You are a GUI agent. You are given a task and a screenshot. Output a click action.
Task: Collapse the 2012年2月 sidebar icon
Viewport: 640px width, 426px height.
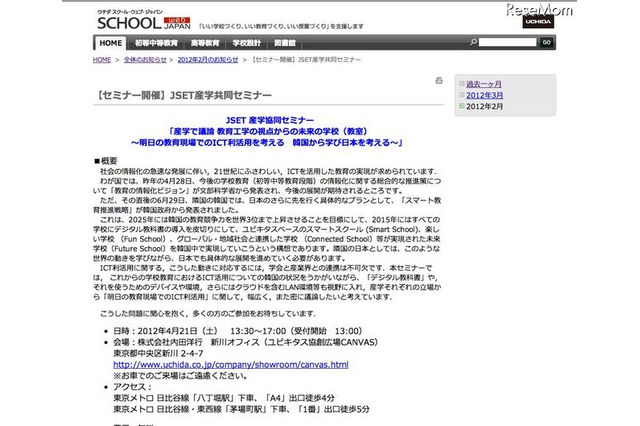tap(462, 106)
